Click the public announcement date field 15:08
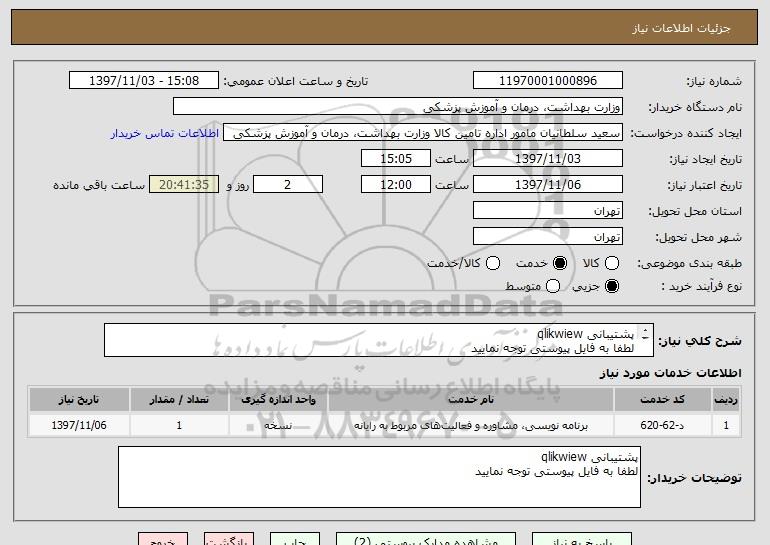This screenshot has height=545, width=770. [144, 81]
